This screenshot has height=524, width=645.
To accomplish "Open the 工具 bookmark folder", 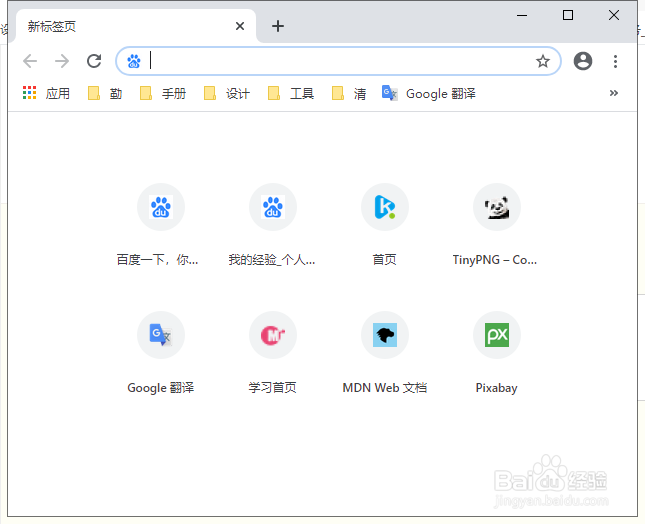I will point(291,93).
